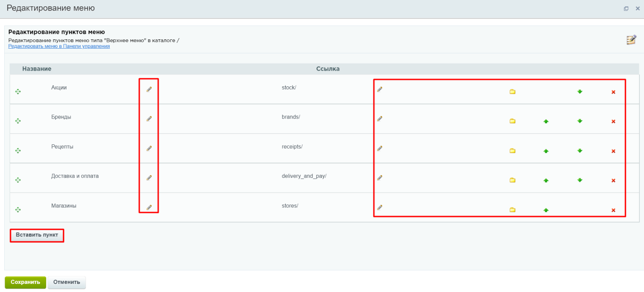The image size is (644, 292).
Task: Move the Рецепты item up with the green arrow
Action: [x=546, y=151]
